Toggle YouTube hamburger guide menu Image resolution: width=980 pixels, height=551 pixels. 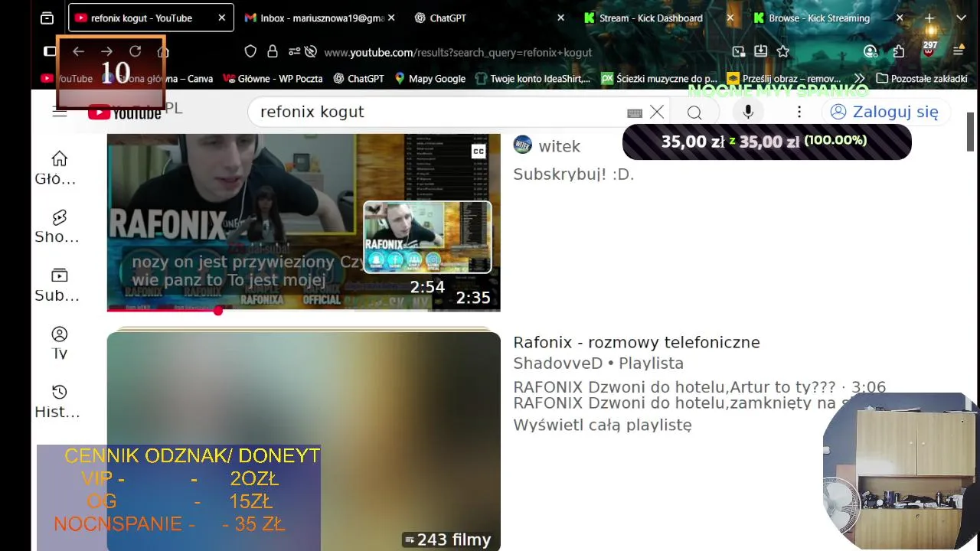60,112
